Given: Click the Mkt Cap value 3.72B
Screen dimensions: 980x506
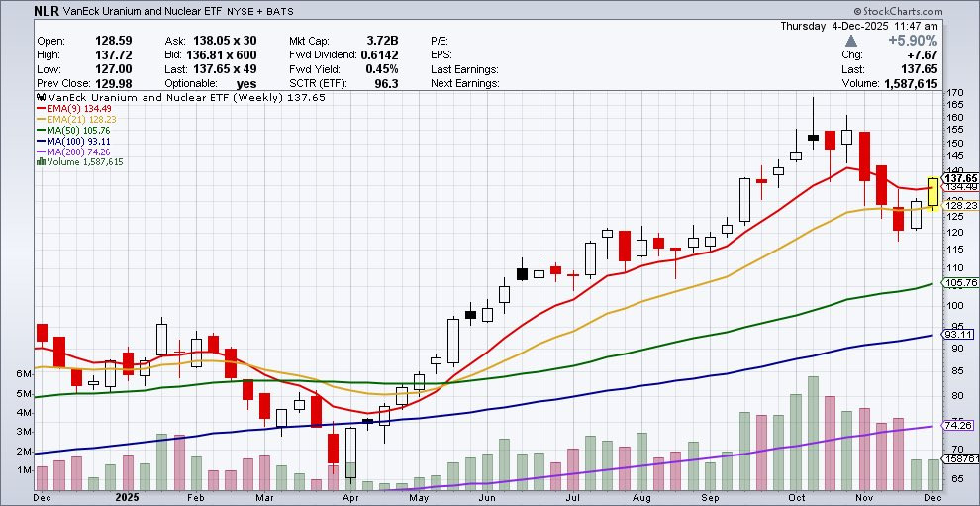Looking at the screenshot, I should 381,41.
